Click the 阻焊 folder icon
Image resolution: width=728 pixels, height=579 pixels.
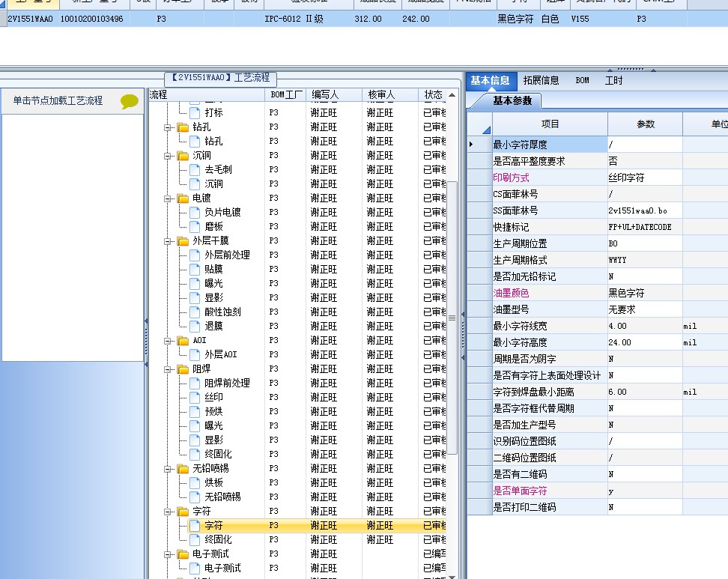[x=183, y=369]
